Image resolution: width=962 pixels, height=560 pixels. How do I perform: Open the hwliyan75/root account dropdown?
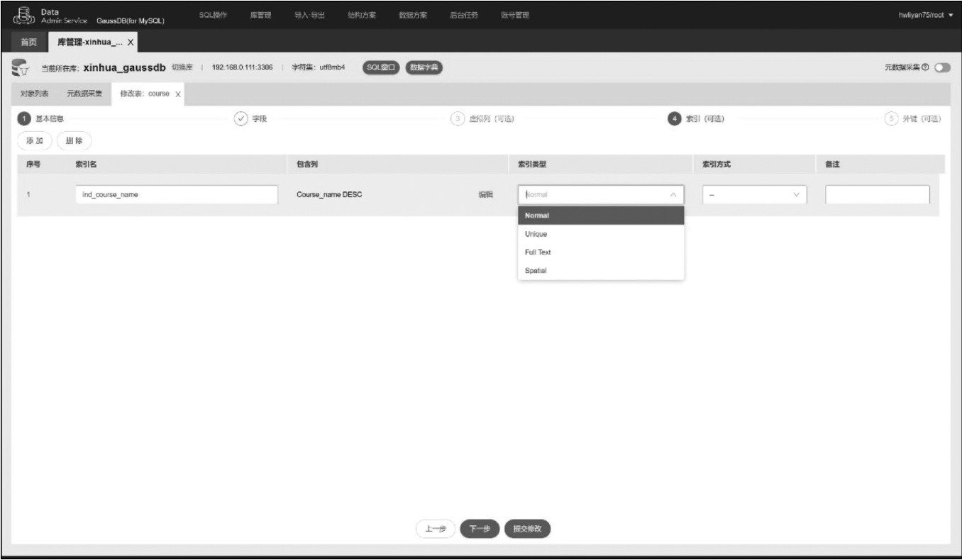[x=925, y=16]
